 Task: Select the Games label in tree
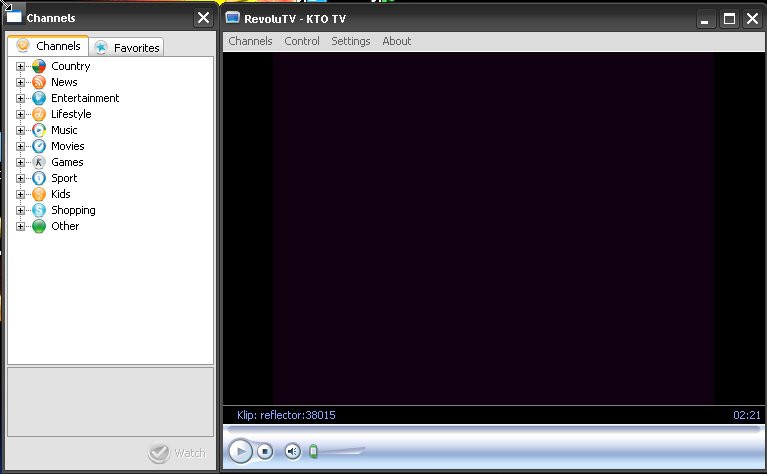click(x=67, y=162)
